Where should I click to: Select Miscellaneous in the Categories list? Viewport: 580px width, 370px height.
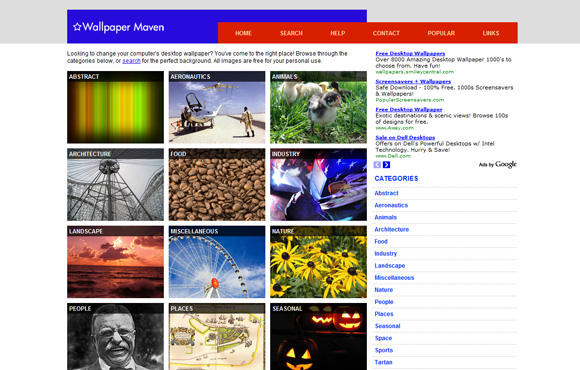pyautogui.click(x=394, y=278)
